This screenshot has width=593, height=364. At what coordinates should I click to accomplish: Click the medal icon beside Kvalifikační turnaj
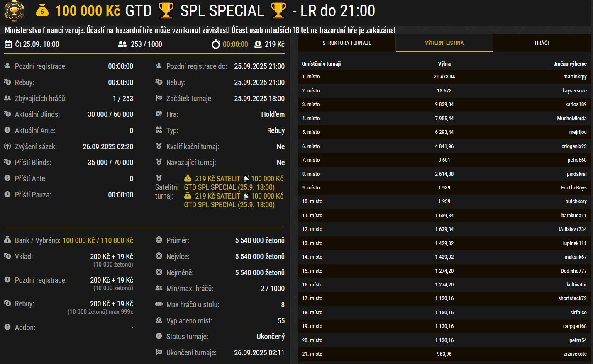pyautogui.click(x=159, y=146)
